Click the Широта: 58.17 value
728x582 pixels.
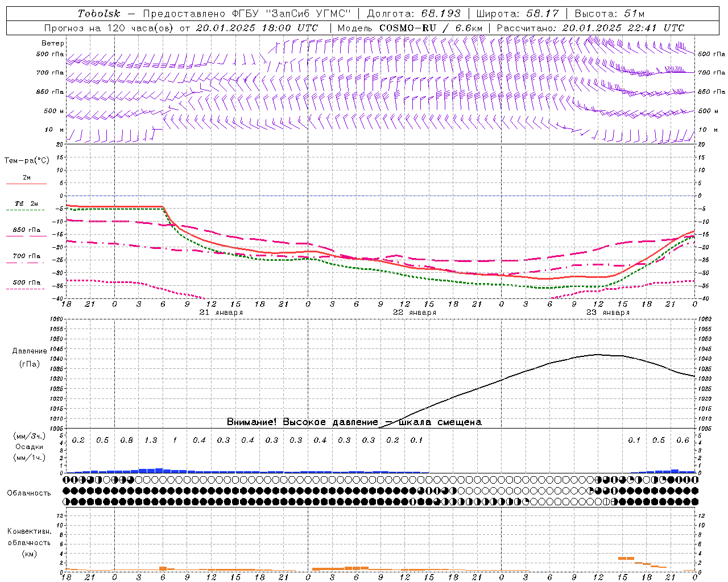point(518,14)
